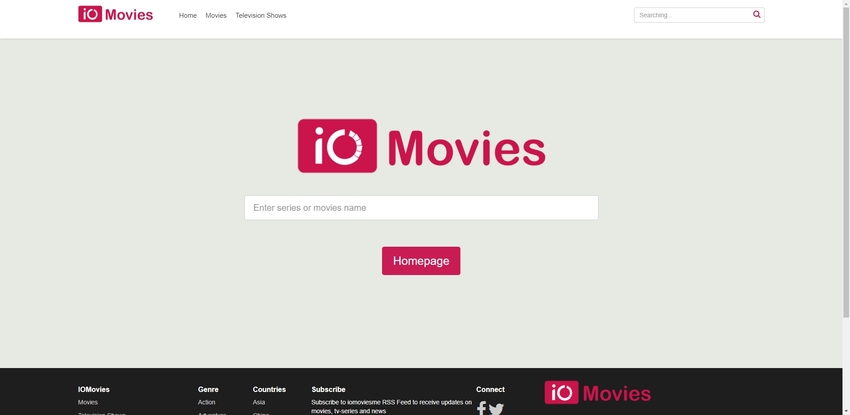Click the magnifier search icon in the header
This screenshot has width=850, height=415.
[x=757, y=15]
